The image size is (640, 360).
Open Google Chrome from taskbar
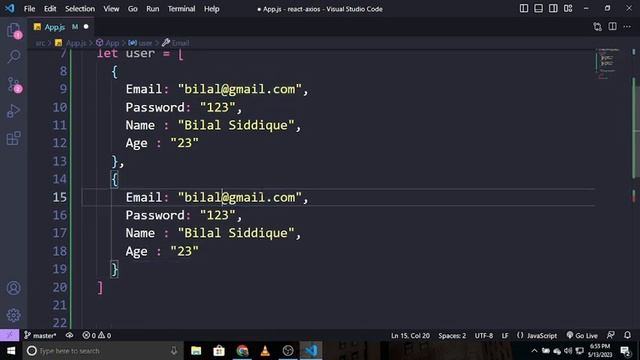click(242, 351)
